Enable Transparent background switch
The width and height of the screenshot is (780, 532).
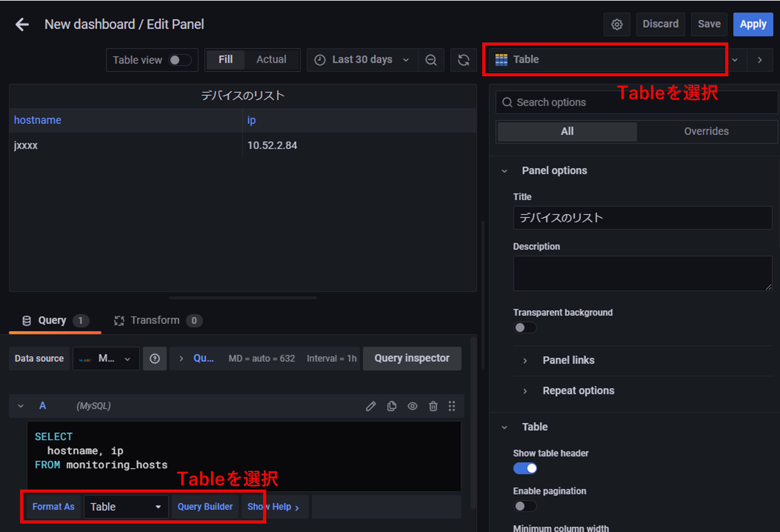[525, 328]
